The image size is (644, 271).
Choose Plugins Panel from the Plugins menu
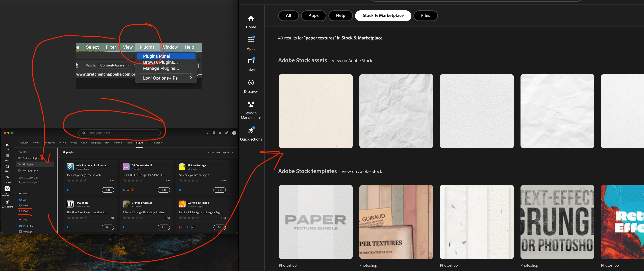[166, 56]
